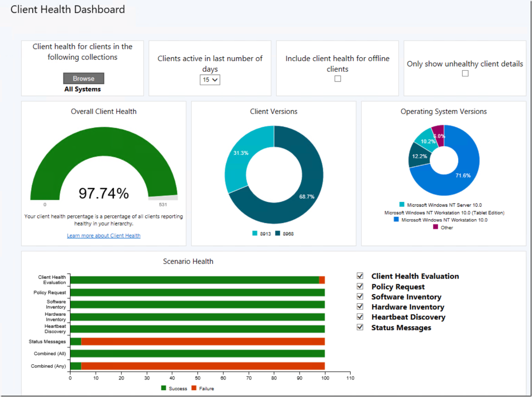Image resolution: width=532 pixels, height=397 pixels.
Task: Click the 71.6% slice of the OS versions chart
Action: [x=463, y=176]
